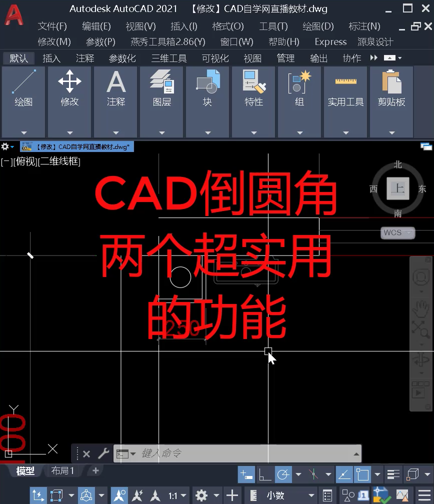
Task: Click the wrench customize icon in command line
Action: pos(103,454)
